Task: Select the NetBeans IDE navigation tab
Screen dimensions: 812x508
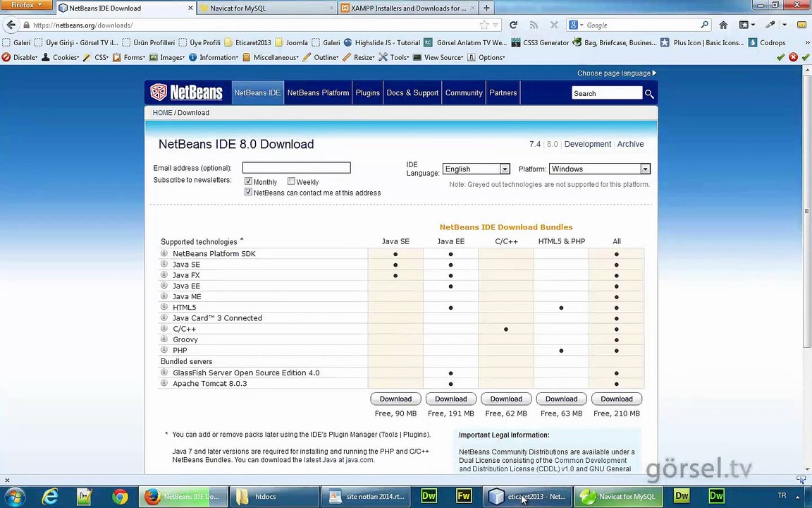Action: tap(257, 93)
